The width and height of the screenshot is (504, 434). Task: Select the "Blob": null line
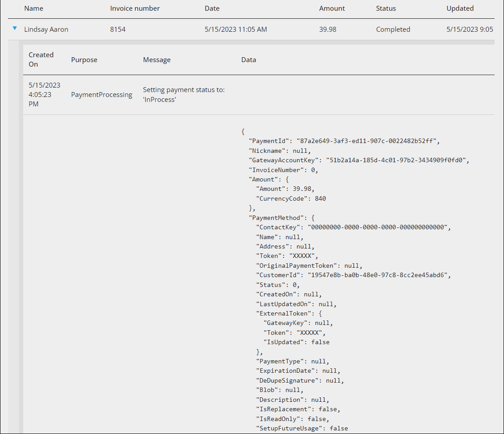pyautogui.click(x=280, y=390)
